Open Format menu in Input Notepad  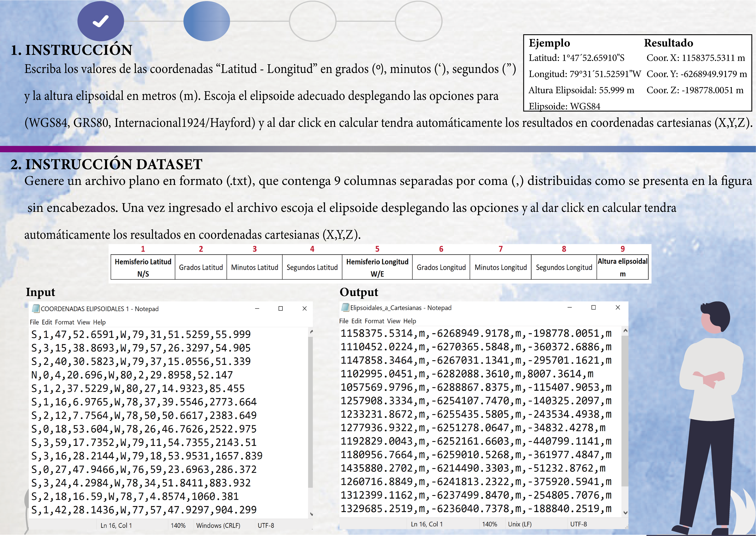(64, 322)
